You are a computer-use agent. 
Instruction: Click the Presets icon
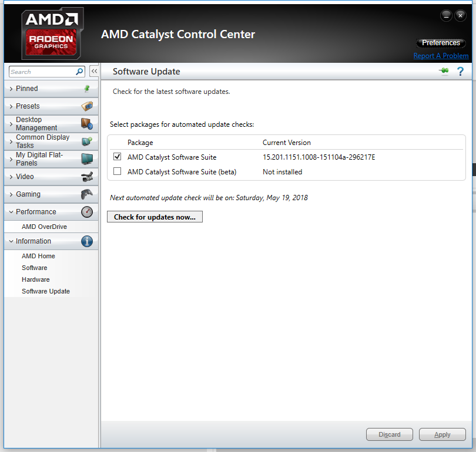87,106
